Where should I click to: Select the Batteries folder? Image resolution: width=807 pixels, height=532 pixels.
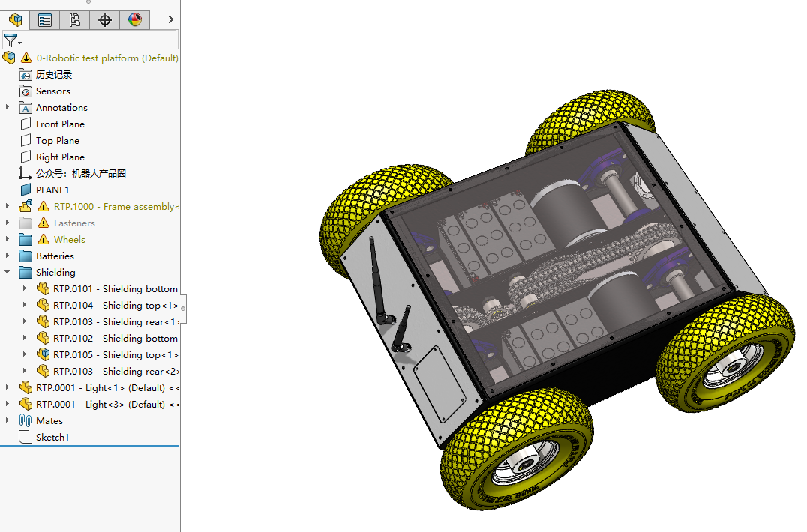click(55, 256)
